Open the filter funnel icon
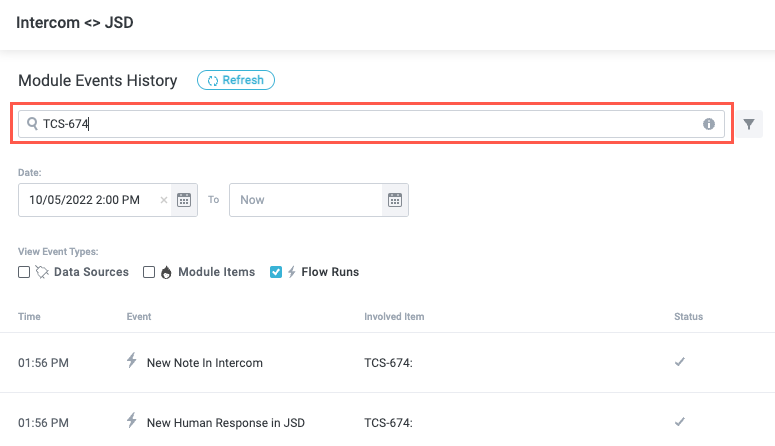Screen dimensions: 775x446 [x=751, y=124]
